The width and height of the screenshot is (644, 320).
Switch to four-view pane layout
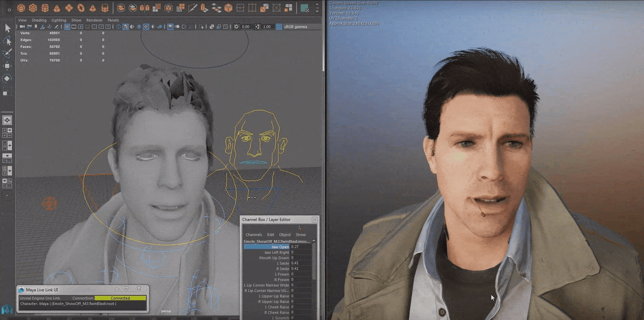click(x=7, y=133)
